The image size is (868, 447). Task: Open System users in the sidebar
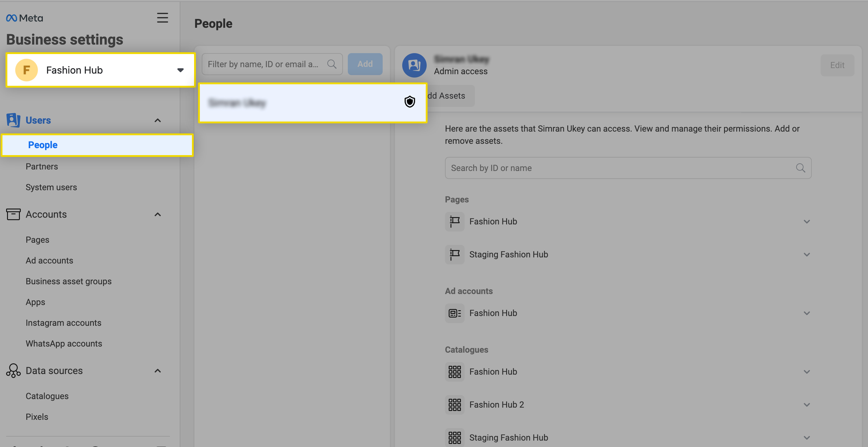[x=51, y=187]
